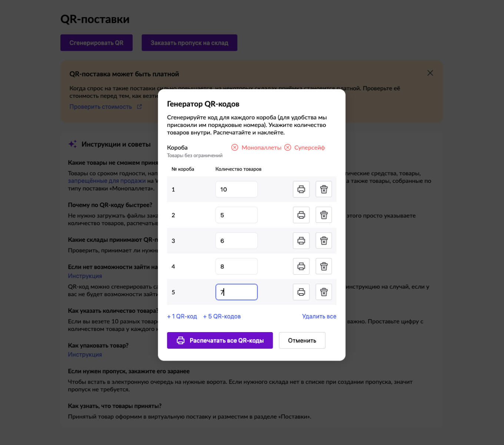Screen dimensions: 504x445
Task: Remove the Суперсейф restriction chip
Action: [x=288, y=147]
